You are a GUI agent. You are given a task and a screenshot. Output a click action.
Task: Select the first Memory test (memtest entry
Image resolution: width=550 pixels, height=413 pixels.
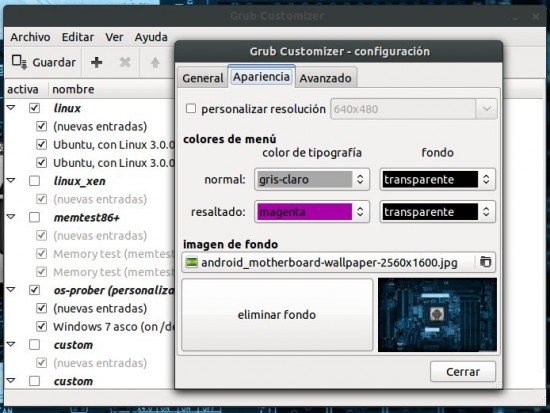[114, 254]
